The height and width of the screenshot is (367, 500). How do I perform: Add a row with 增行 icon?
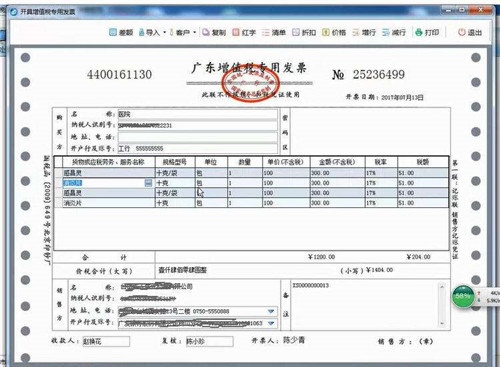tap(364, 32)
